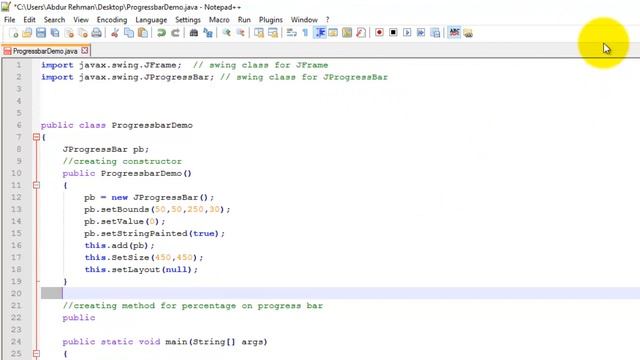
Task: Open the Run menu
Action: click(244, 20)
